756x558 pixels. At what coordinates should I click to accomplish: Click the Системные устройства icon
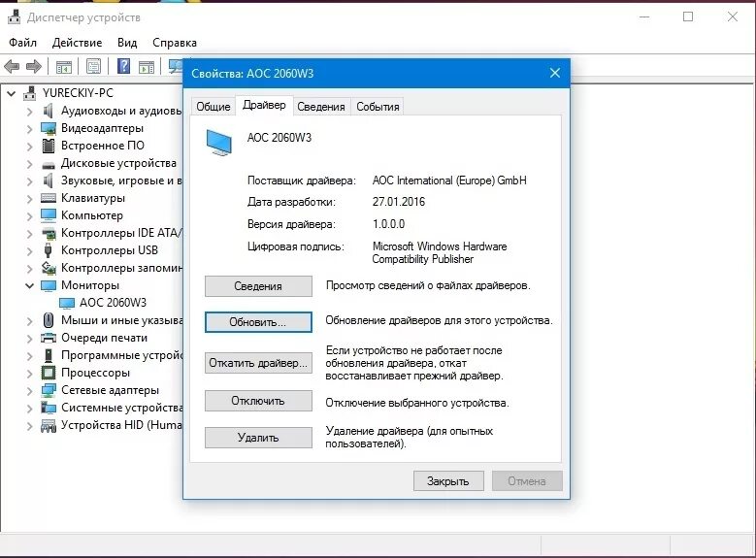click(49, 408)
